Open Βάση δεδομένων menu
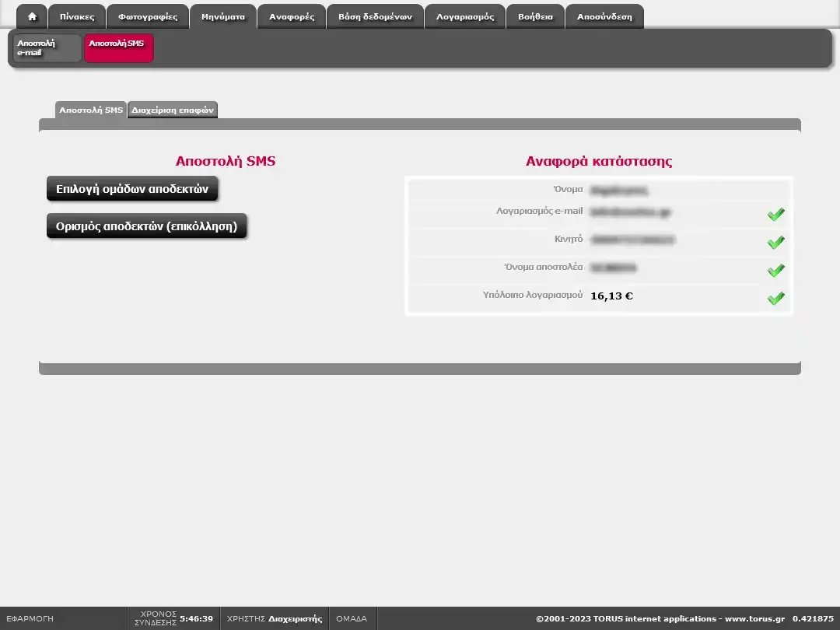840x630 pixels. point(375,16)
